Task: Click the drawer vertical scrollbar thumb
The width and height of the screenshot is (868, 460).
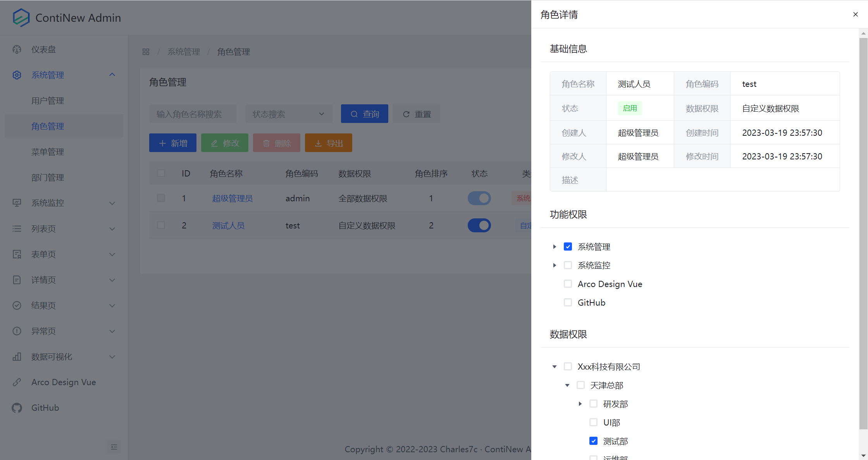Action: click(x=863, y=233)
